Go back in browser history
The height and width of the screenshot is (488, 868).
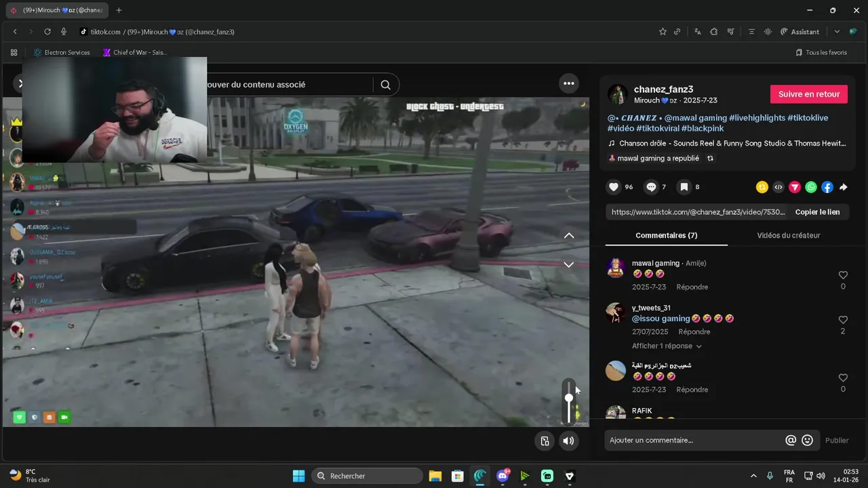(15, 32)
